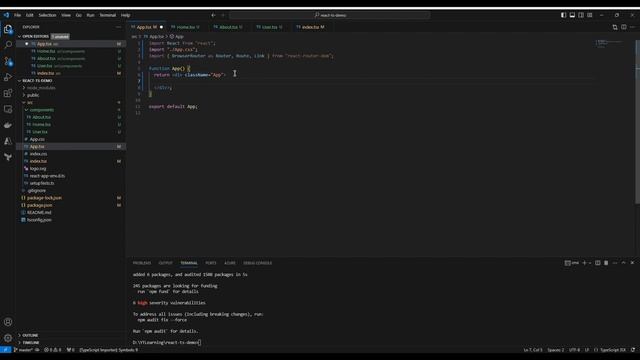Switch to the User.tsx editor tab
Viewport: 640px width, 360px height.
tap(269, 27)
